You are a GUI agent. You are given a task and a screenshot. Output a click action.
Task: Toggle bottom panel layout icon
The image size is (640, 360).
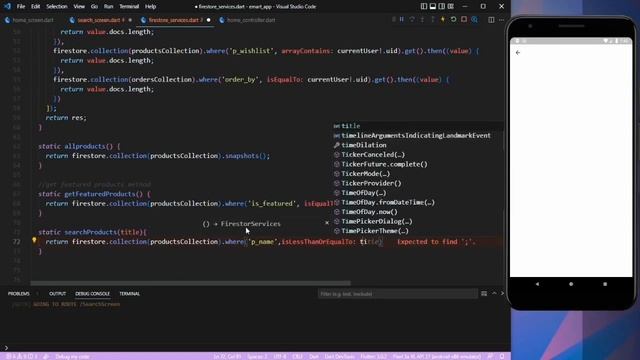point(433,7)
